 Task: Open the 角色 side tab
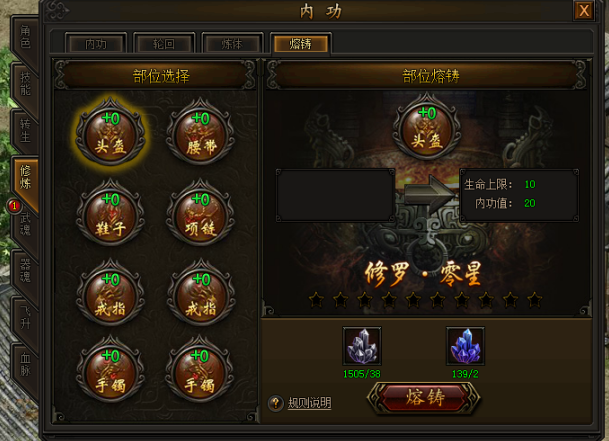point(25,38)
